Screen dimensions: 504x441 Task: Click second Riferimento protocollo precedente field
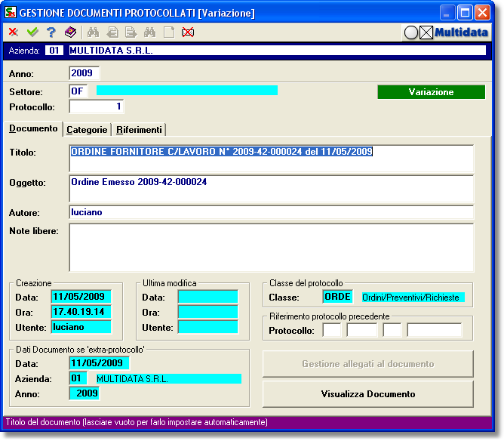pyautogui.click(x=362, y=330)
